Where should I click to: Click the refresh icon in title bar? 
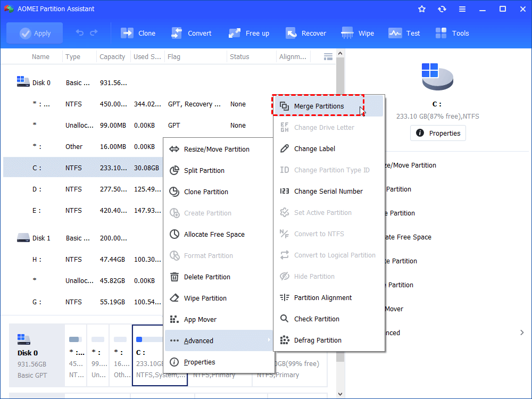click(x=442, y=9)
